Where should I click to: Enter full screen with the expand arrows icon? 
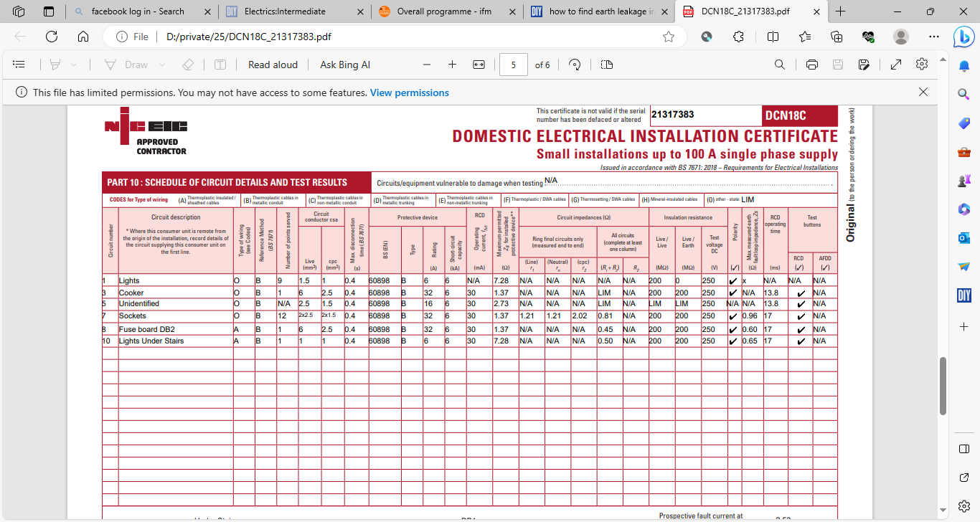(896, 65)
